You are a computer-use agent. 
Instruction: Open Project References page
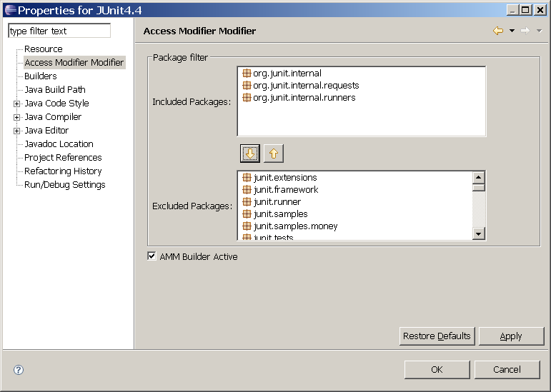(63, 157)
